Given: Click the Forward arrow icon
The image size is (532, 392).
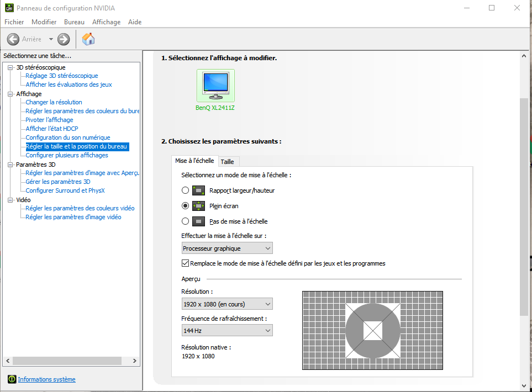Looking at the screenshot, I should click(64, 39).
